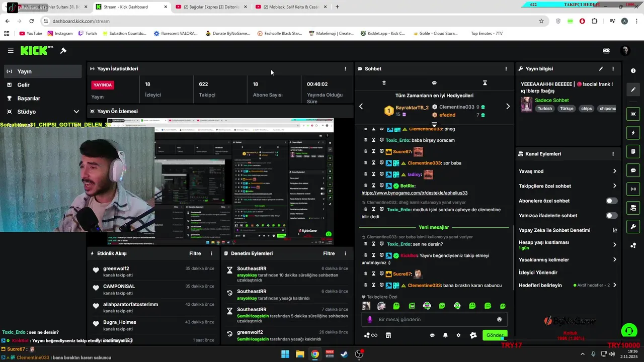Click the screen capture icon in right rail
Viewport: 644px width, 362px height.
pos(633,114)
